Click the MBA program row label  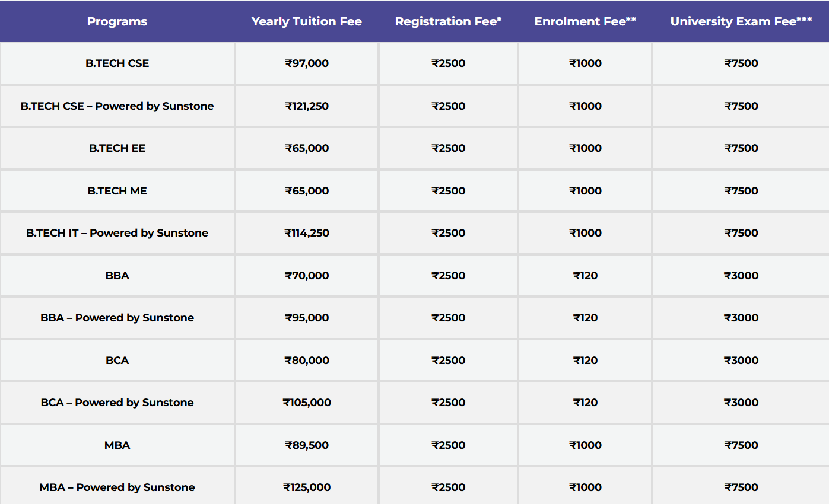[x=117, y=445]
